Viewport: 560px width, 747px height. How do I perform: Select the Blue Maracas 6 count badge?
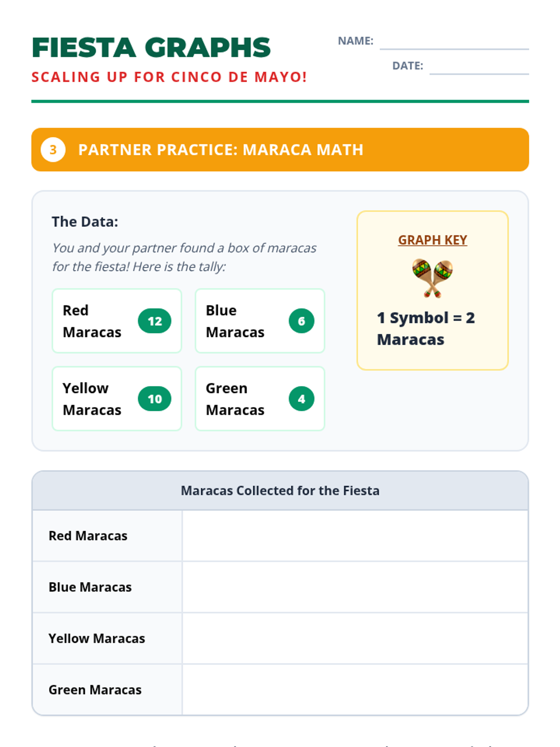[301, 321]
